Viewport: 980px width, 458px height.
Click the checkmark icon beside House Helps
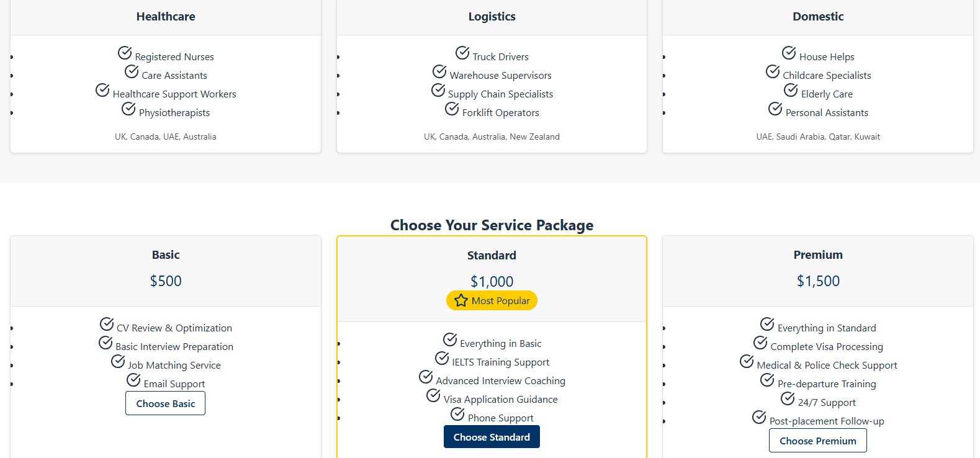(789, 53)
